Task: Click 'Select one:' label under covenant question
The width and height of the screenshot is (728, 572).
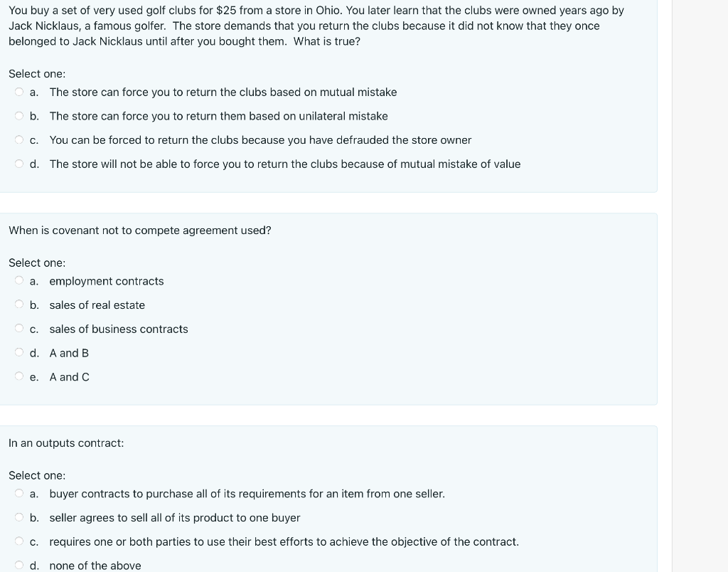Action: click(x=37, y=263)
